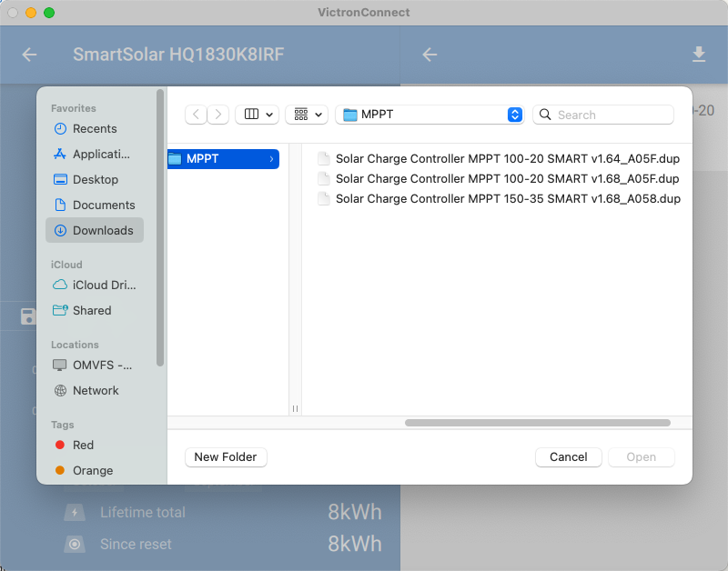Image resolution: width=728 pixels, height=571 pixels.
Task: Click Shared under the iCloud section
Action: [x=94, y=310]
